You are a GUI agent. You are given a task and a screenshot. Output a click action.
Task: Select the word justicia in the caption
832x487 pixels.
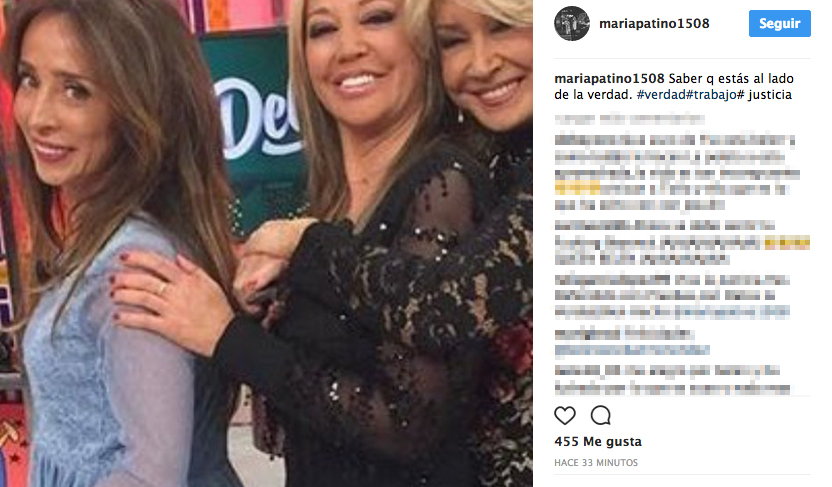[769, 94]
